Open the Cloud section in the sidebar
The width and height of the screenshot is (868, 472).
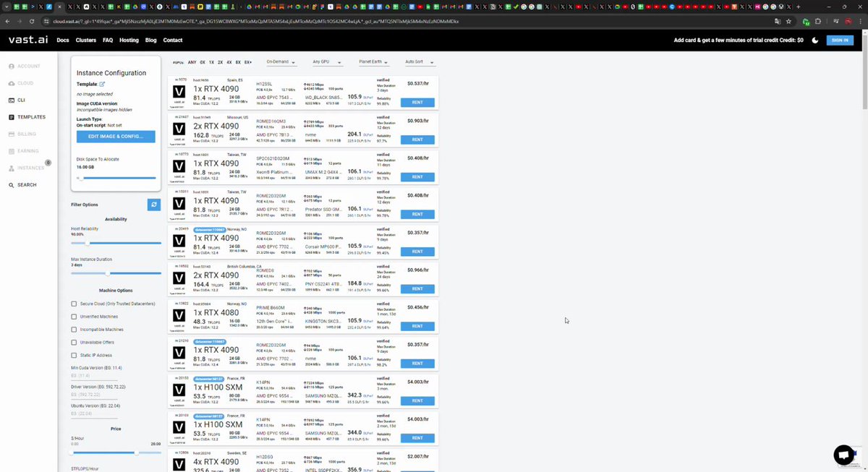click(x=21, y=83)
